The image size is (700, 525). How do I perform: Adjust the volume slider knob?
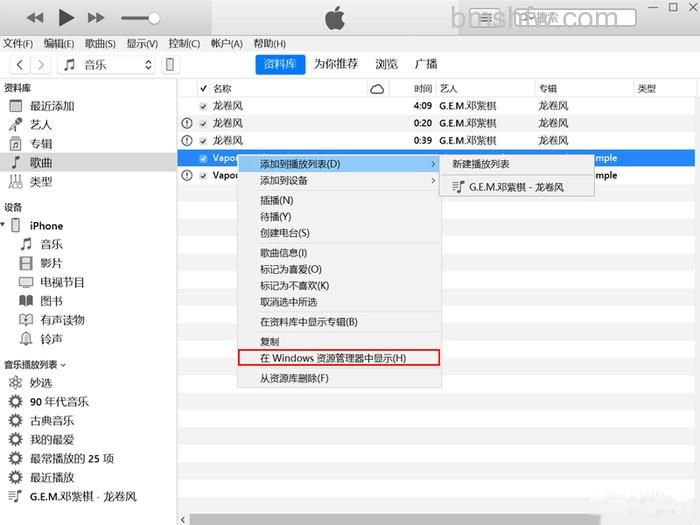(x=154, y=18)
